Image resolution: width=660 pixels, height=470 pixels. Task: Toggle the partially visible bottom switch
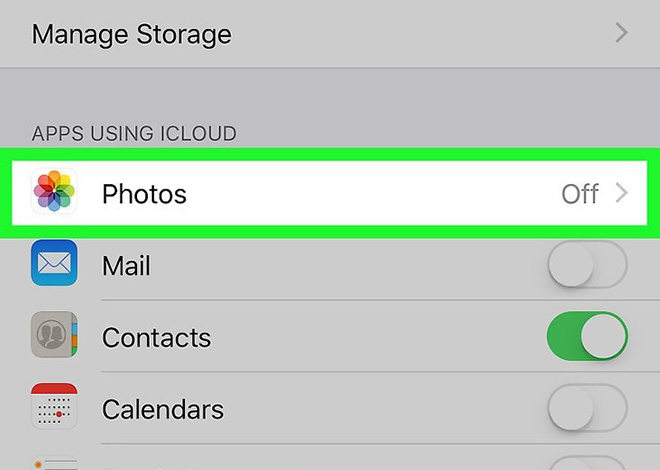(x=588, y=463)
